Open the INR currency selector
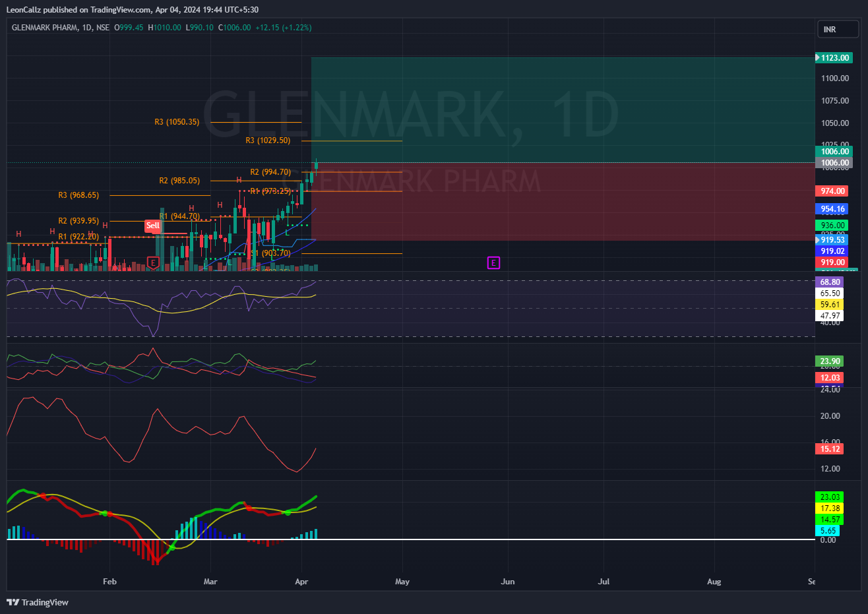The image size is (868, 614). (838, 29)
